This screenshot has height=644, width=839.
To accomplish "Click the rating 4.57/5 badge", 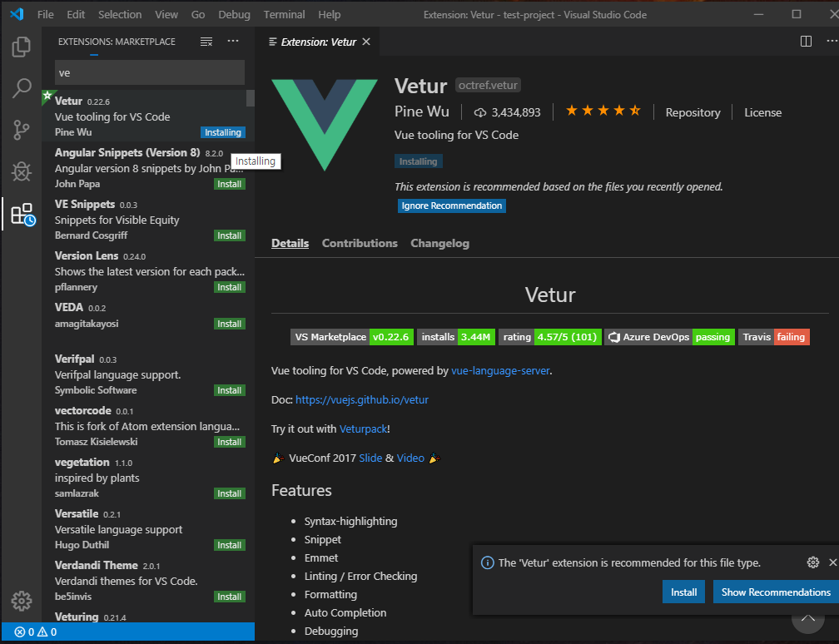I will pyautogui.click(x=550, y=337).
